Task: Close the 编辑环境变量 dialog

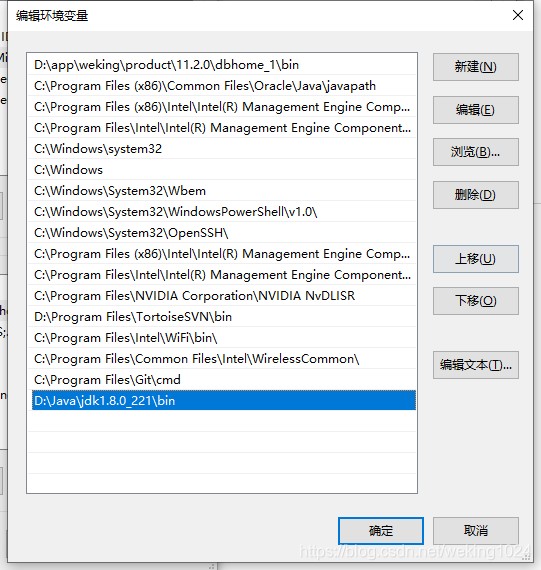Action: point(518,15)
